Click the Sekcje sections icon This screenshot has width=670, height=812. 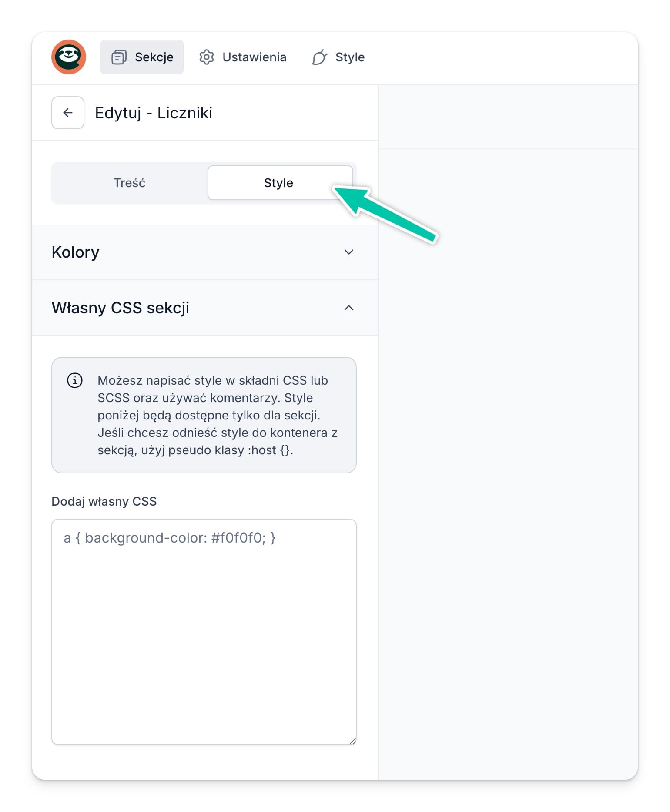[119, 57]
